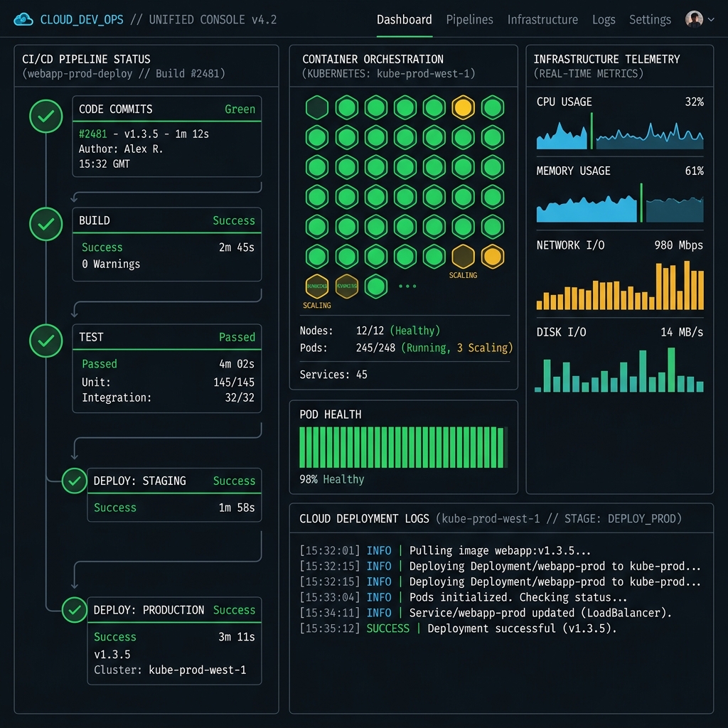Click the Container Orchestration panel title
This screenshot has height=728, width=728.
pyautogui.click(x=373, y=60)
